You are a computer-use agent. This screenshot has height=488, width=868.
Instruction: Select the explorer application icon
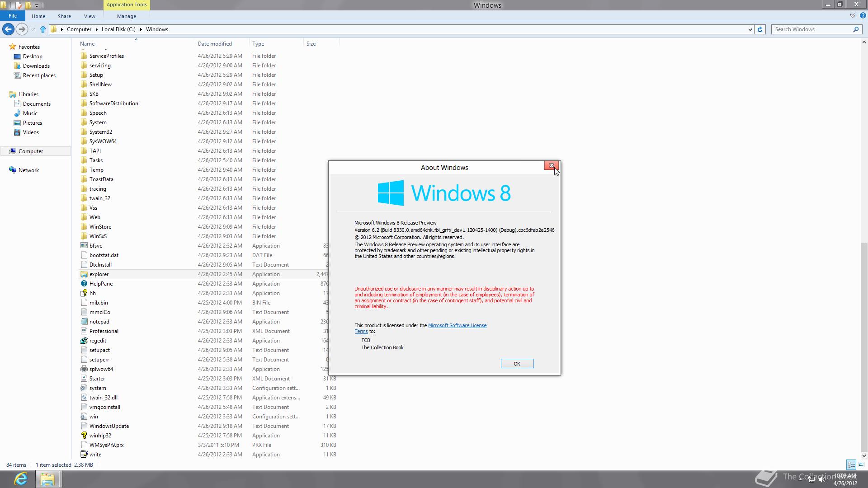coord(84,274)
